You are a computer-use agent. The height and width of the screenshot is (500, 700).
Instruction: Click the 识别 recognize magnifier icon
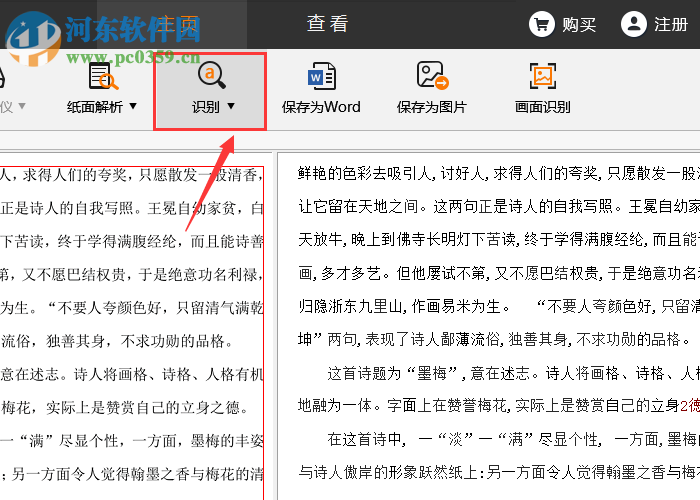(x=211, y=75)
